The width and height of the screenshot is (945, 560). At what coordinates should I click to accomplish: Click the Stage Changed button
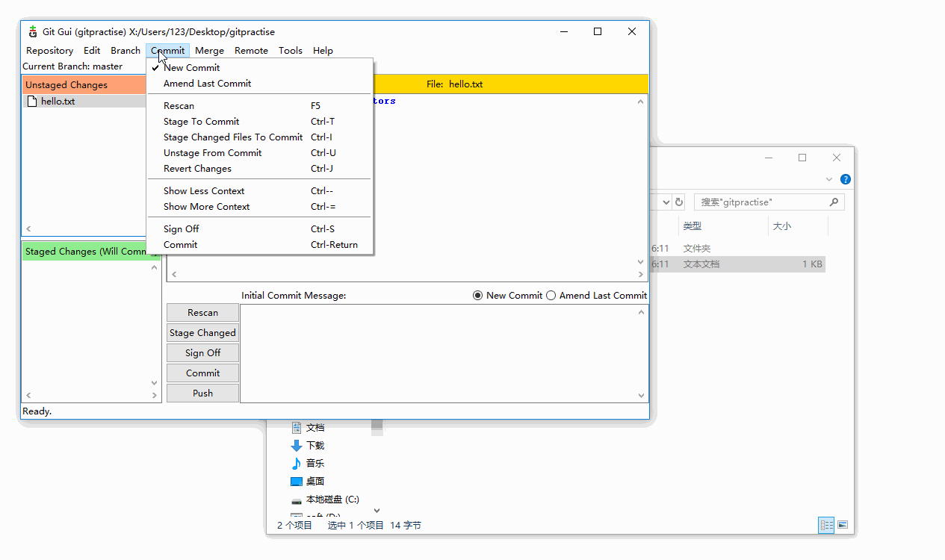point(202,333)
